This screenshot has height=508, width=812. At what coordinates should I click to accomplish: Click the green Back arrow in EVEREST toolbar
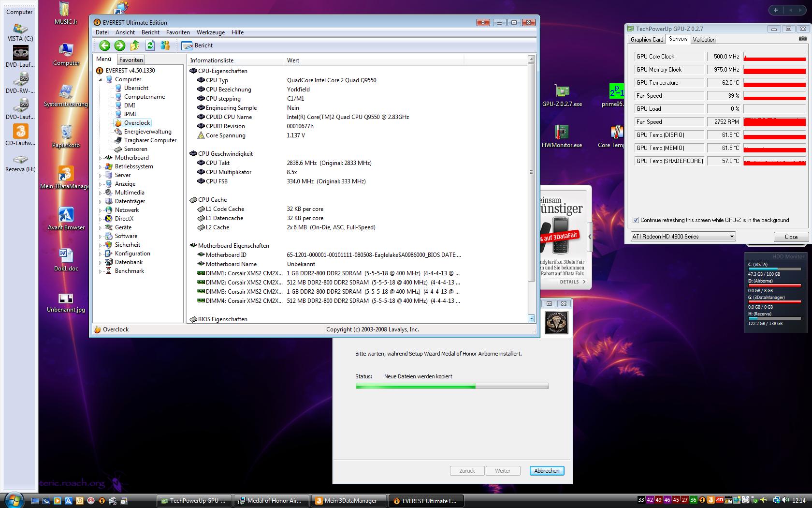(x=104, y=45)
